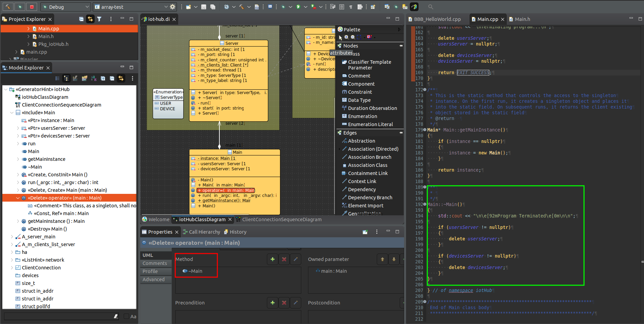Add a Precondition with green plus
644x324 pixels.
[273, 303]
